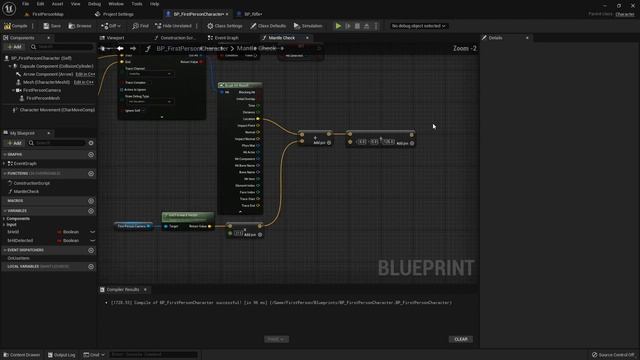Viewport: 640px width, 360px height.
Task: Click the plus icon on the GRAPHS section
Action: click(x=91, y=155)
